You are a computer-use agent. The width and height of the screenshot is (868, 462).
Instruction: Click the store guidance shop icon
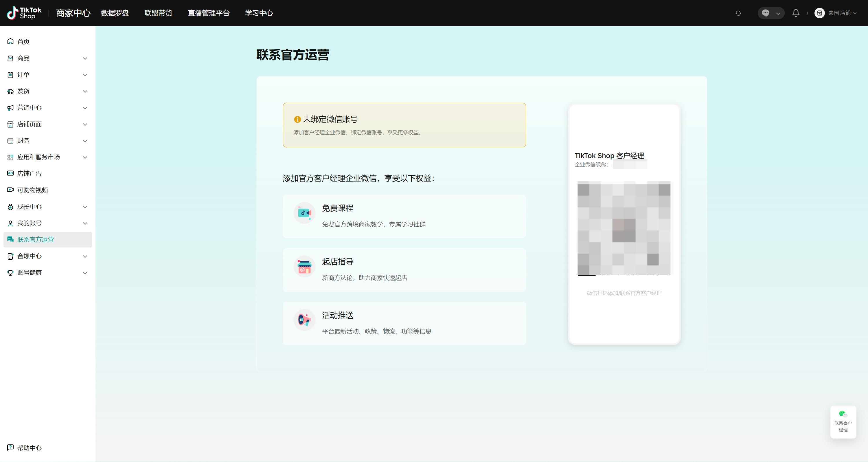[x=304, y=266]
